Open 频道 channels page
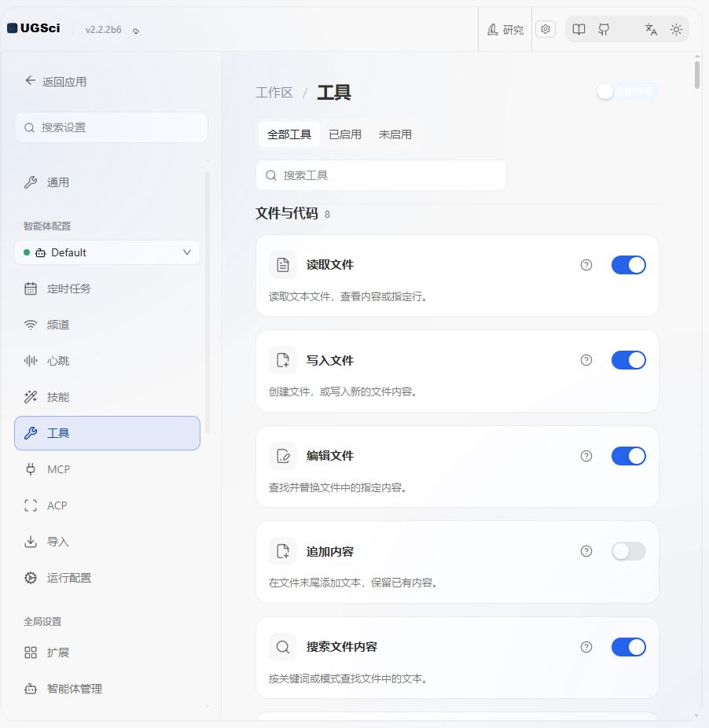 tap(107, 325)
